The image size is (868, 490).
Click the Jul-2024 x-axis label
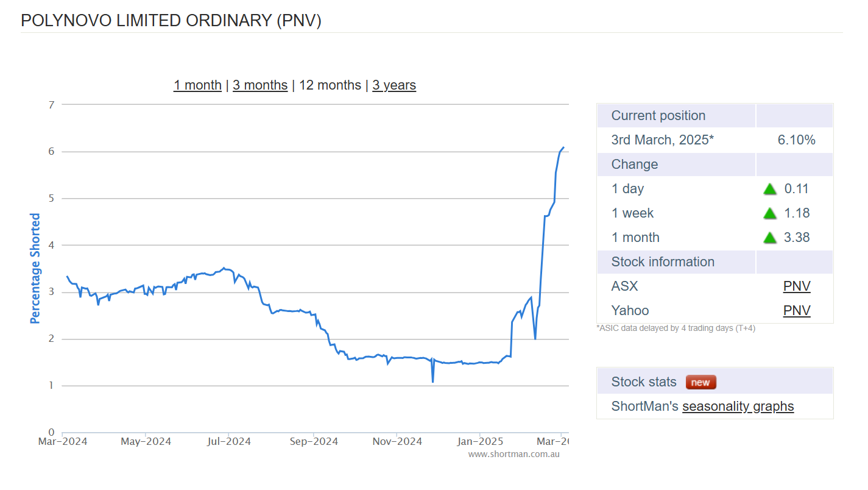click(x=228, y=441)
